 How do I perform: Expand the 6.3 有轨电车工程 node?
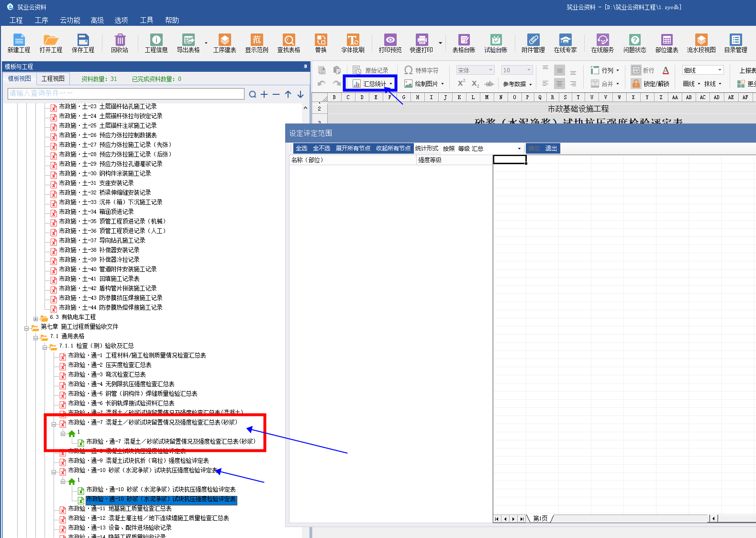point(36,318)
